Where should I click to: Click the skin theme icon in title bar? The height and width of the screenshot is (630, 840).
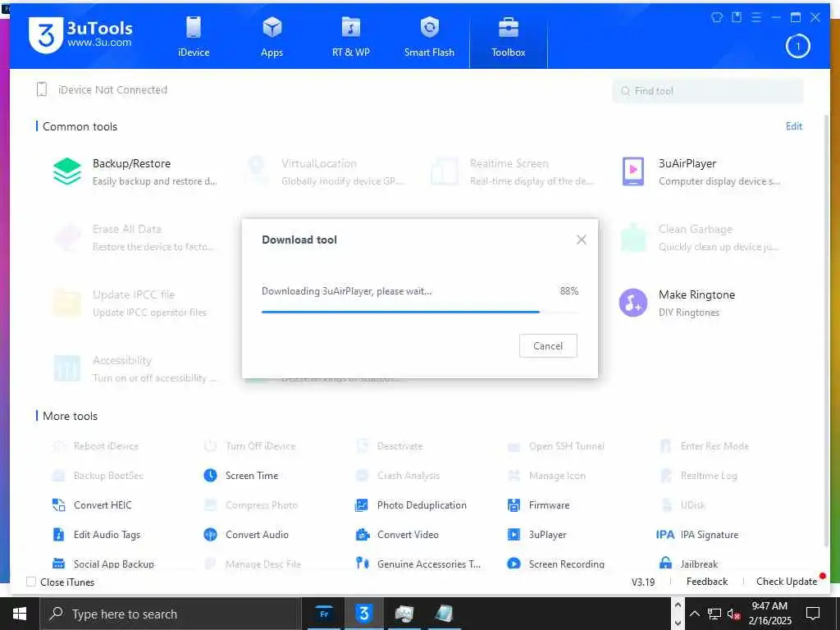717,17
